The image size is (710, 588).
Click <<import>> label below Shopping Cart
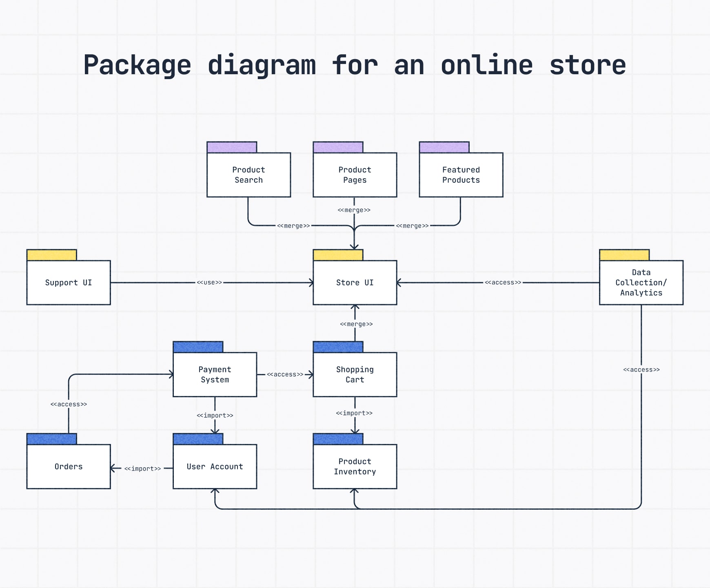(354, 413)
